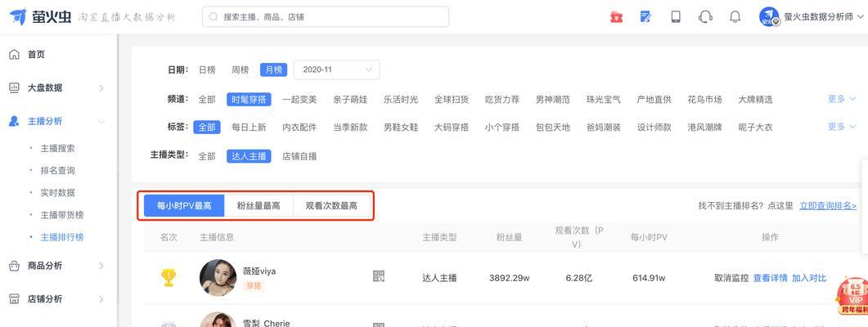
Task: Open the blue notes icon in header
Action: 645,16
